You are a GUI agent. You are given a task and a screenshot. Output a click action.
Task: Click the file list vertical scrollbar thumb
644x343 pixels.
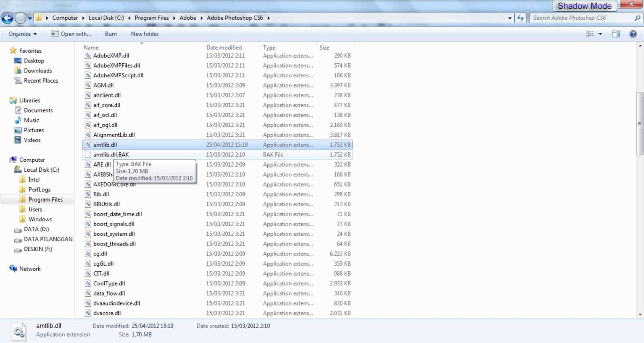[640, 123]
